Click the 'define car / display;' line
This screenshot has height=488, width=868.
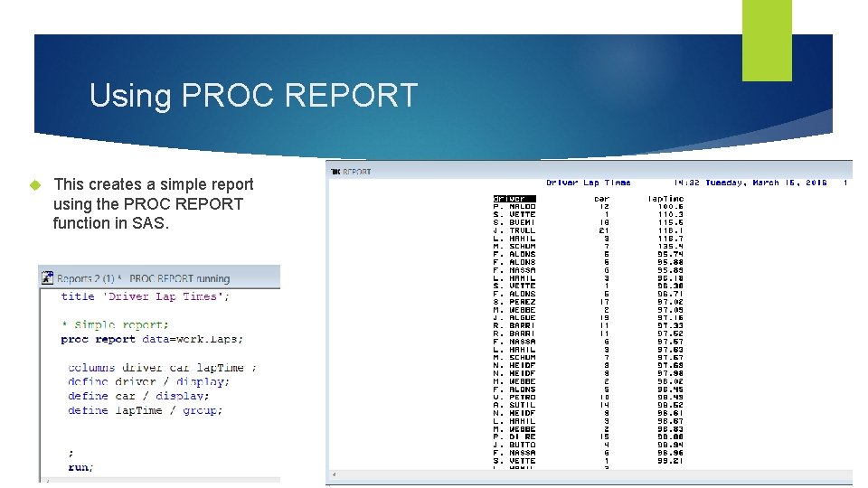[138, 396]
